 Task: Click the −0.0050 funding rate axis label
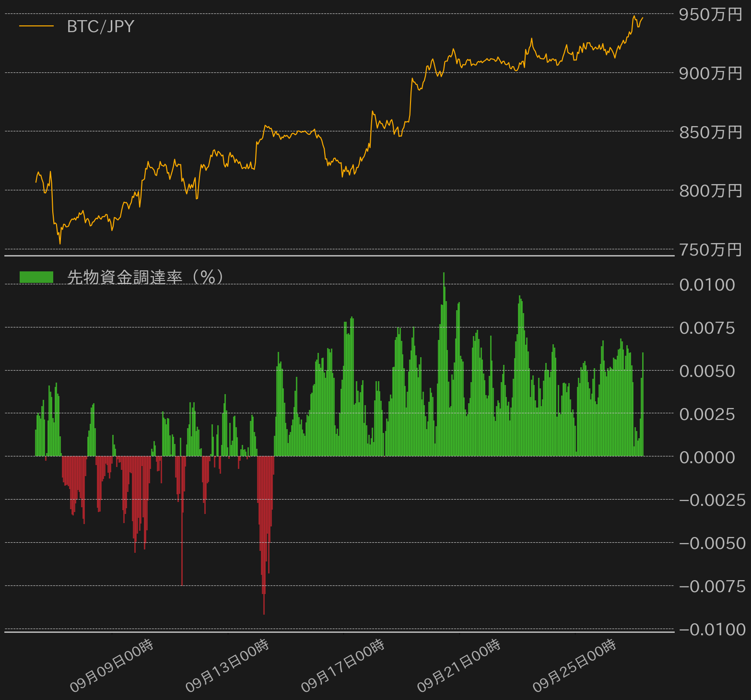712,543
